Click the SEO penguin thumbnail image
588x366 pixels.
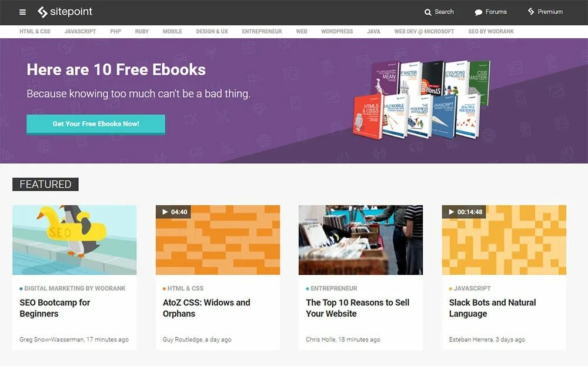(74, 240)
